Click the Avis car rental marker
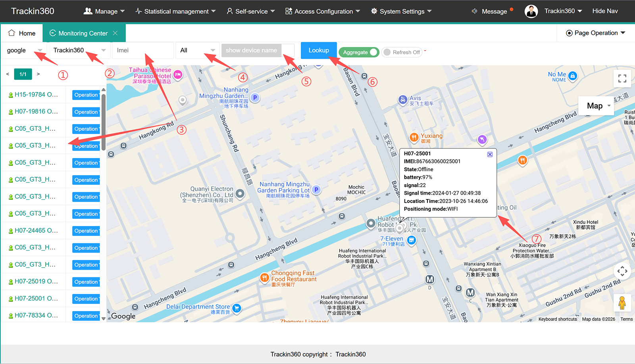 click(402, 100)
